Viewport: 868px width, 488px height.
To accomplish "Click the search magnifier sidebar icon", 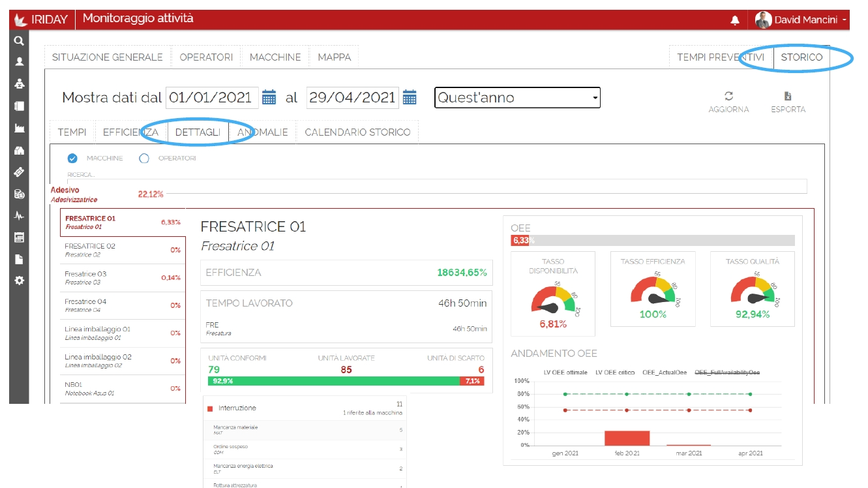I will coord(19,40).
